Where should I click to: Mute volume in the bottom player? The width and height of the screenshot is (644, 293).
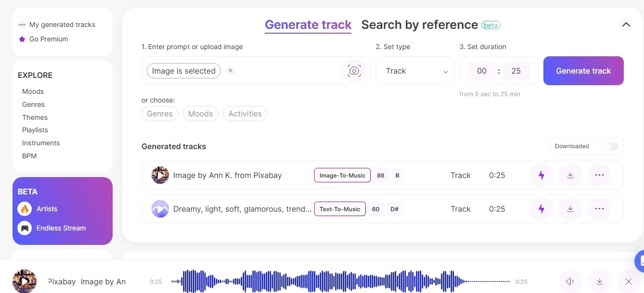(570, 281)
